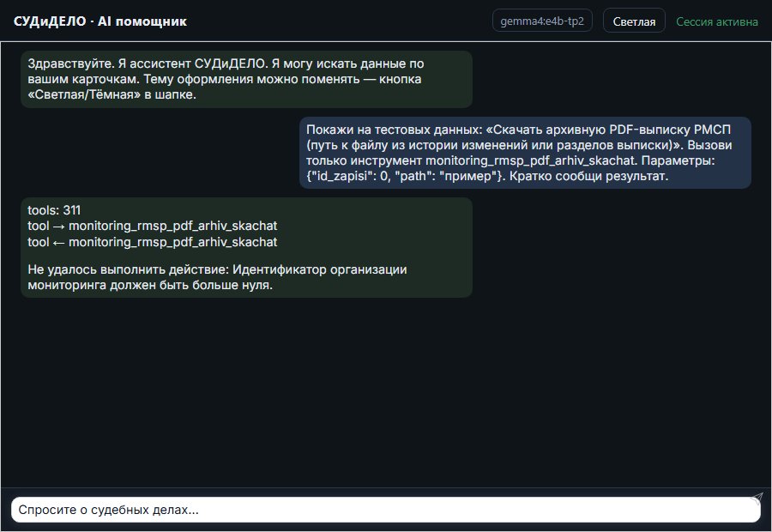
Task: Select the user request message bubble
Action: [x=525, y=153]
